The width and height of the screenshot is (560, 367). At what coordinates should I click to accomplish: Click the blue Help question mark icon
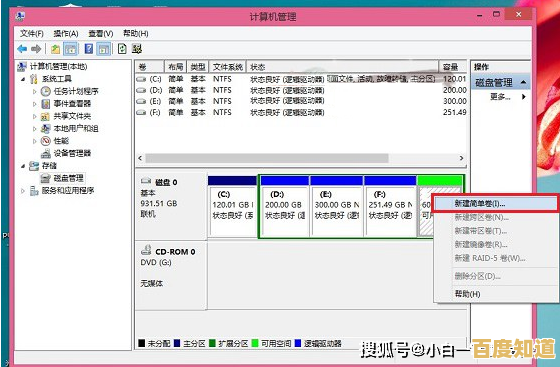[89, 49]
